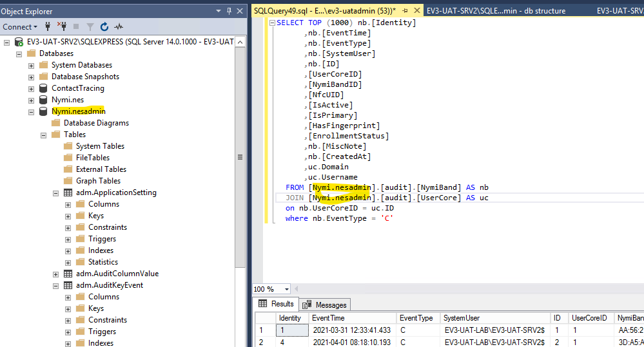Select the adm.AuditKeyEvent table icon
This screenshot has height=347, width=644.
tap(68, 285)
